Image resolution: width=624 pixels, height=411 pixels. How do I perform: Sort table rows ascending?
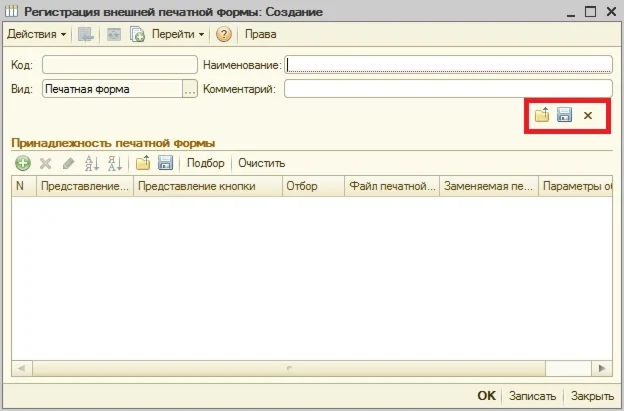click(92, 163)
